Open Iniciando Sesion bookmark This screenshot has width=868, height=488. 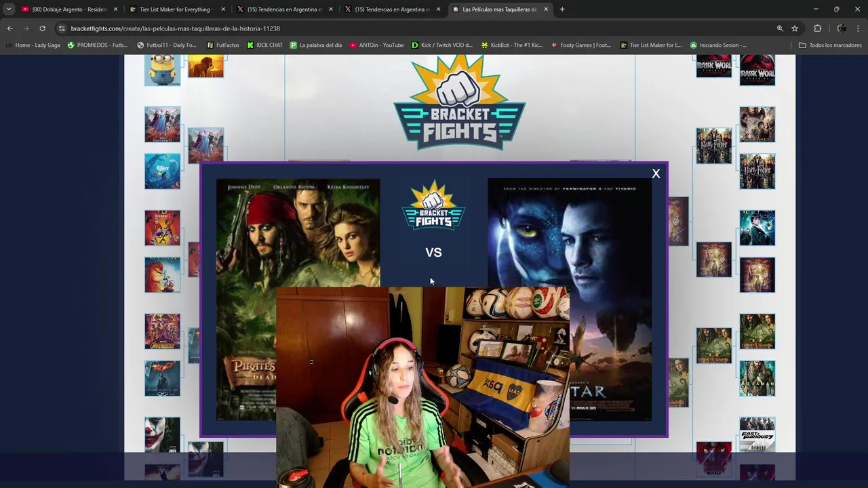[718, 45]
